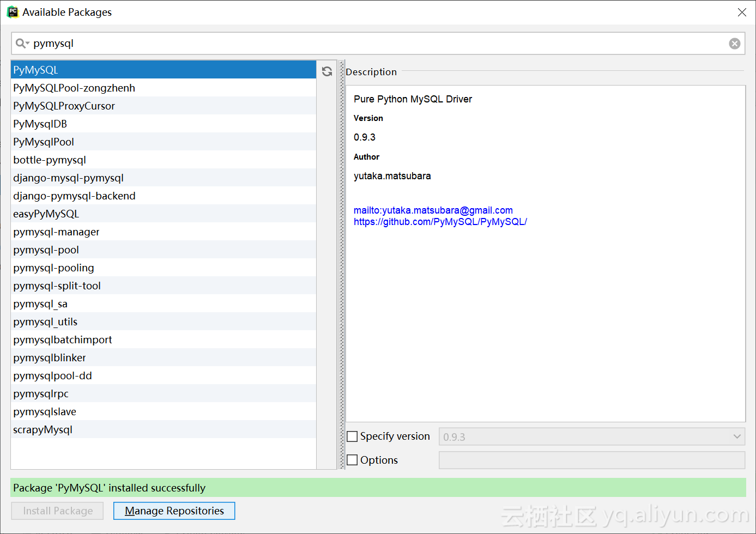Image resolution: width=756 pixels, height=534 pixels.
Task: Select pymysql-manager package
Action: pyautogui.click(x=164, y=232)
